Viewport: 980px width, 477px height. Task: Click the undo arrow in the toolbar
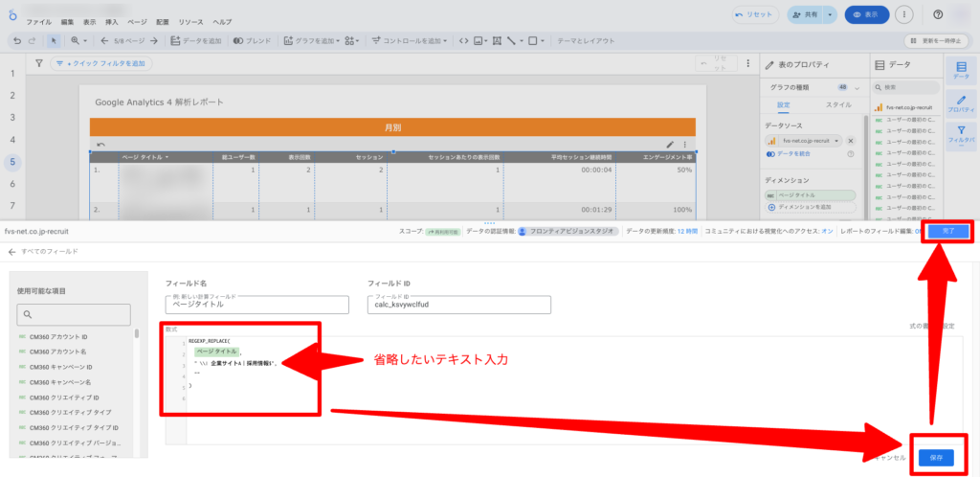(x=15, y=41)
